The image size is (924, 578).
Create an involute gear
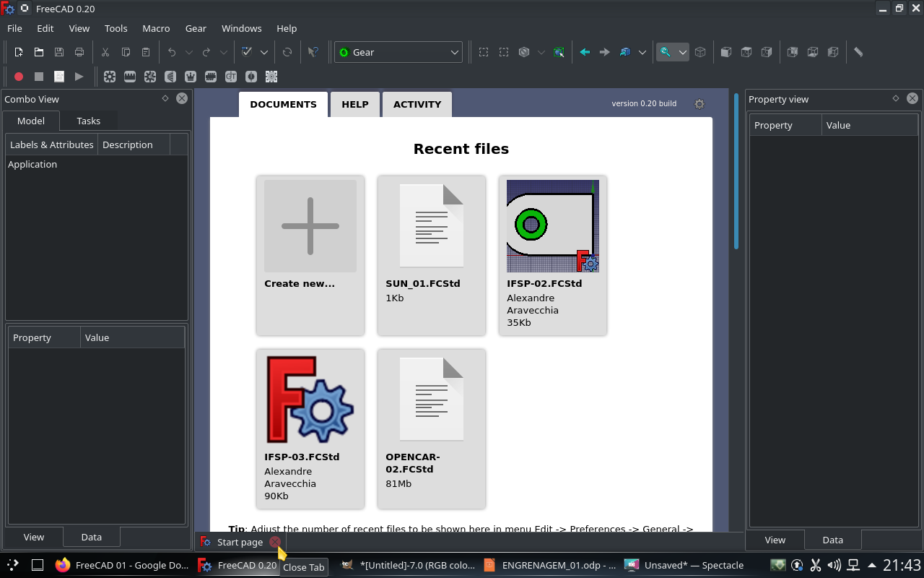[x=110, y=76]
